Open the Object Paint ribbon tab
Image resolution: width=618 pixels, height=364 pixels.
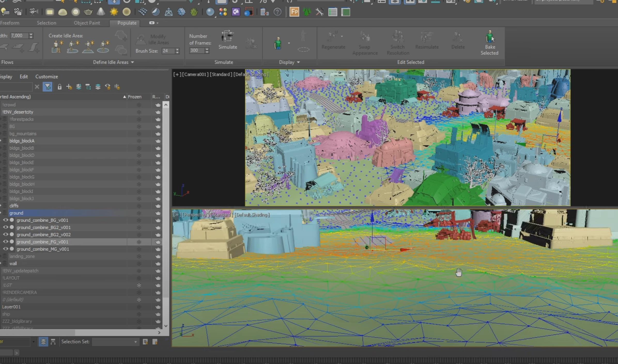tap(87, 23)
